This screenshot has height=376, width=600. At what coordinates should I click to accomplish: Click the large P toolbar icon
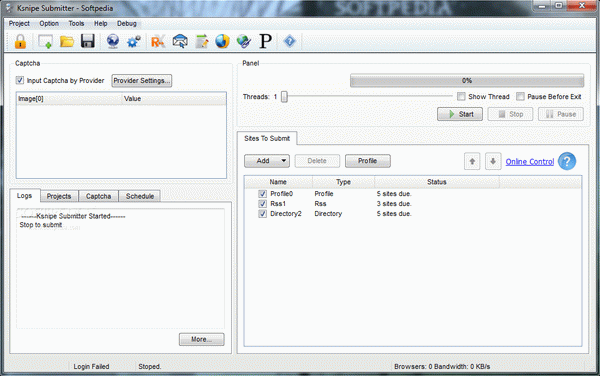(265, 41)
